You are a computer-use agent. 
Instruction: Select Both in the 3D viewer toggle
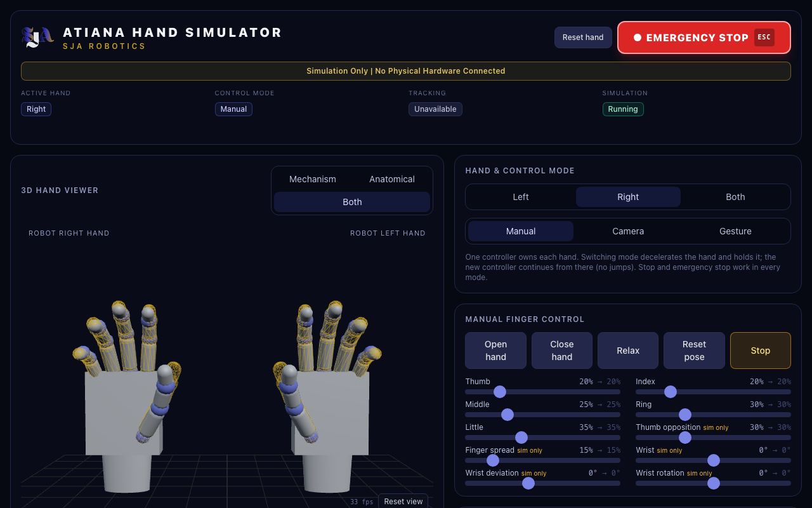pyautogui.click(x=352, y=202)
